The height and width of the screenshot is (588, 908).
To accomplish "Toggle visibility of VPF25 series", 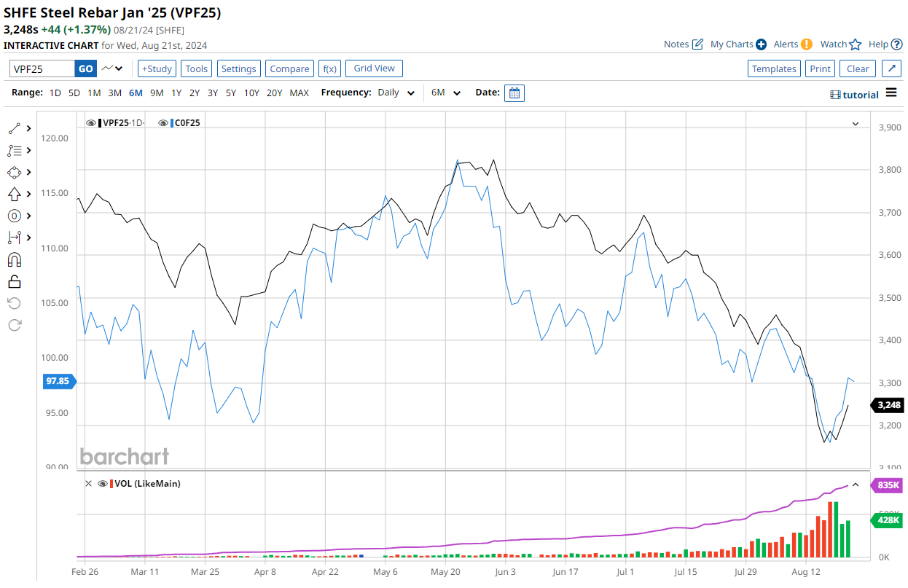I will (91, 123).
